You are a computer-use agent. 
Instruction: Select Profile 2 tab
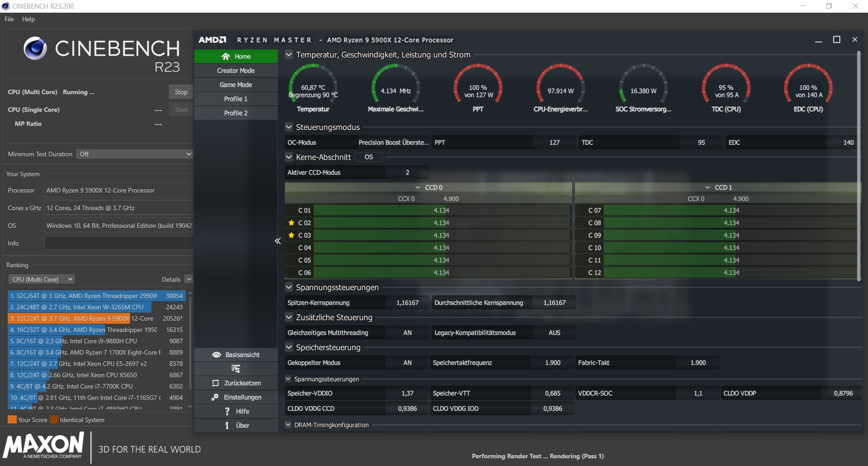[x=236, y=113]
